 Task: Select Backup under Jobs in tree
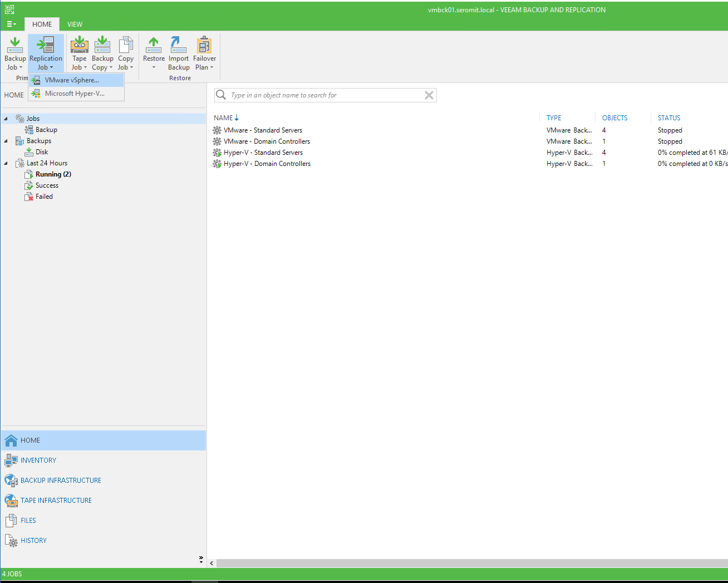click(x=46, y=130)
